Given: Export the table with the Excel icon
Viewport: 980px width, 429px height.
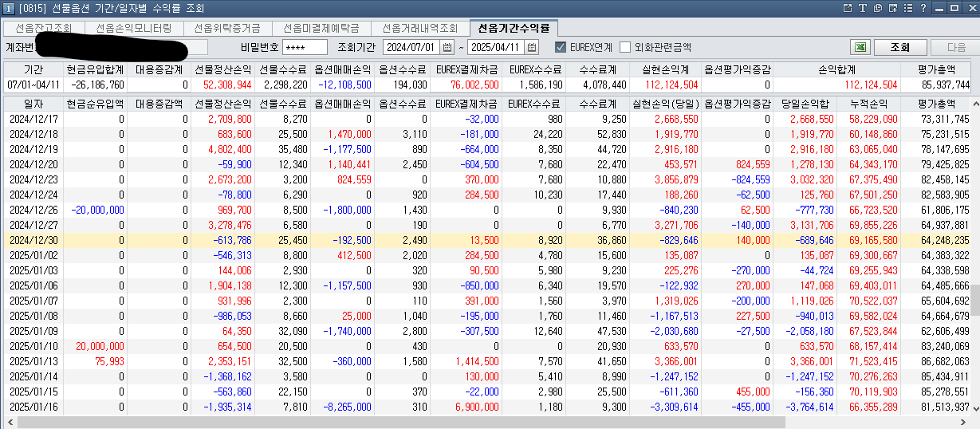Looking at the screenshot, I should coord(860,47).
